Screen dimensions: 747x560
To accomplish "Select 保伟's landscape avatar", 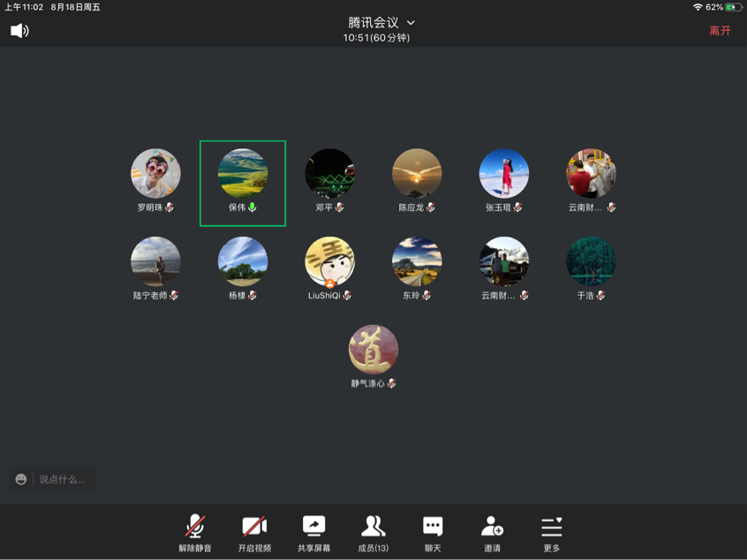I will tap(243, 173).
